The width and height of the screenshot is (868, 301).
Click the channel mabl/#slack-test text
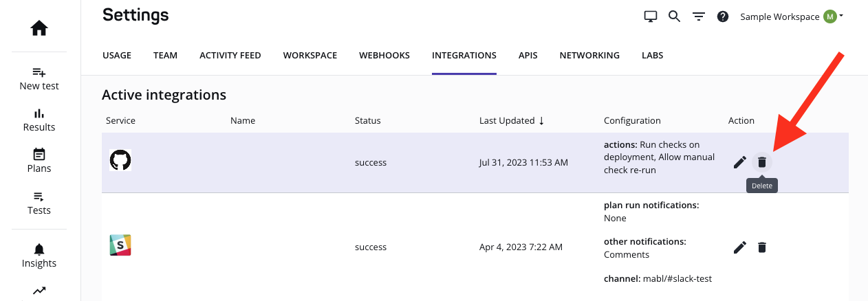pyautogui.click(x=658, y=279)
